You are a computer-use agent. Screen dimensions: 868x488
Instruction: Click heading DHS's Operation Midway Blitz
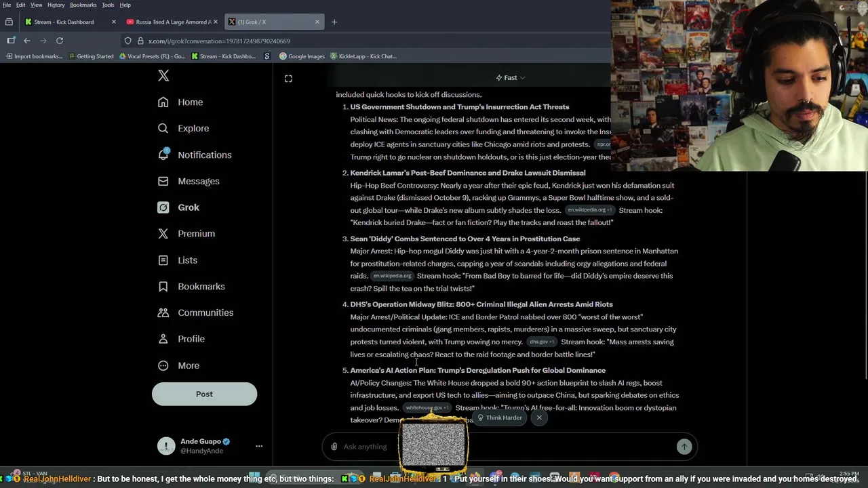(481, 304)
